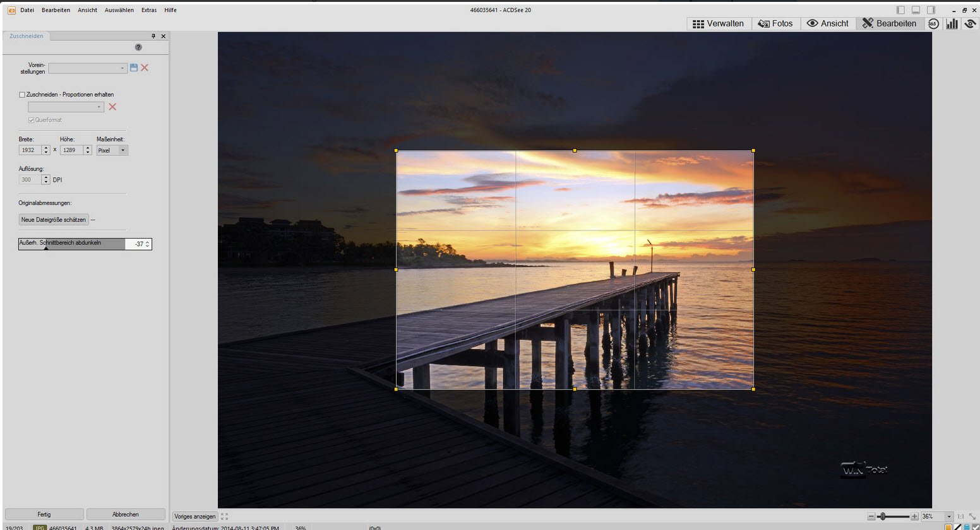The width and height of the screenshot is (980, 530).
Task: Click the top-left crop handle
Action: (x=396, y=150)
